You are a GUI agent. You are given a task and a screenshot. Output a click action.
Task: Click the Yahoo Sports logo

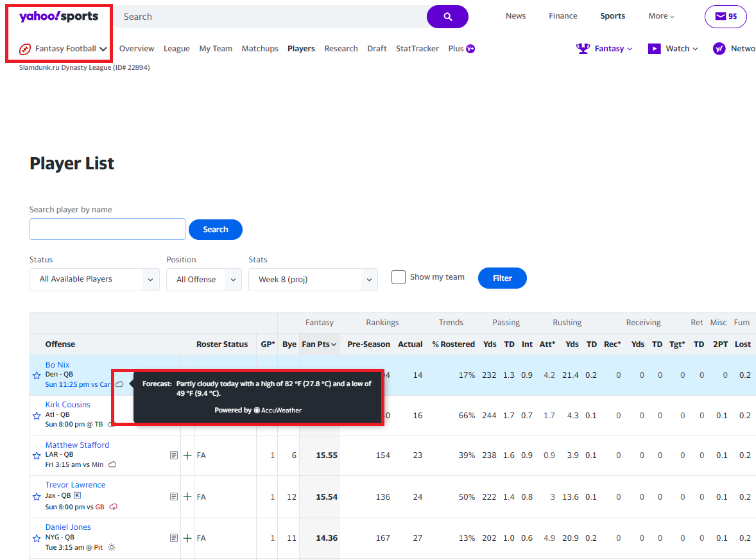(x=59, y=17)
